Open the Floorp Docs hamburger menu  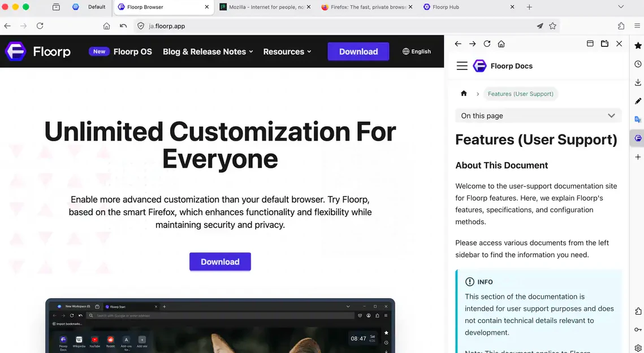click(x=462, y=66)
